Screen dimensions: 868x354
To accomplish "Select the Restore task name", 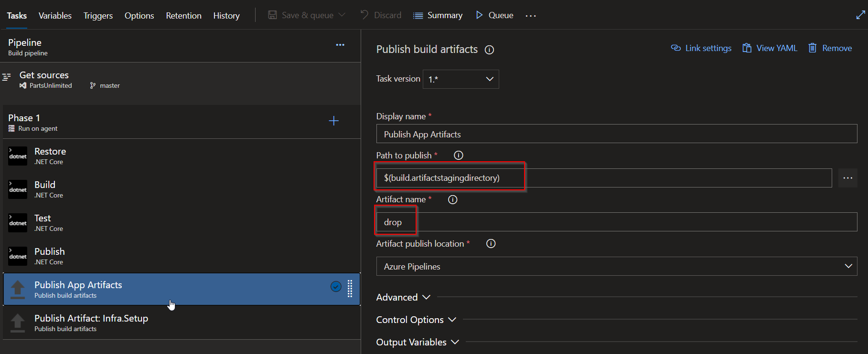I will tap(50, 151).
